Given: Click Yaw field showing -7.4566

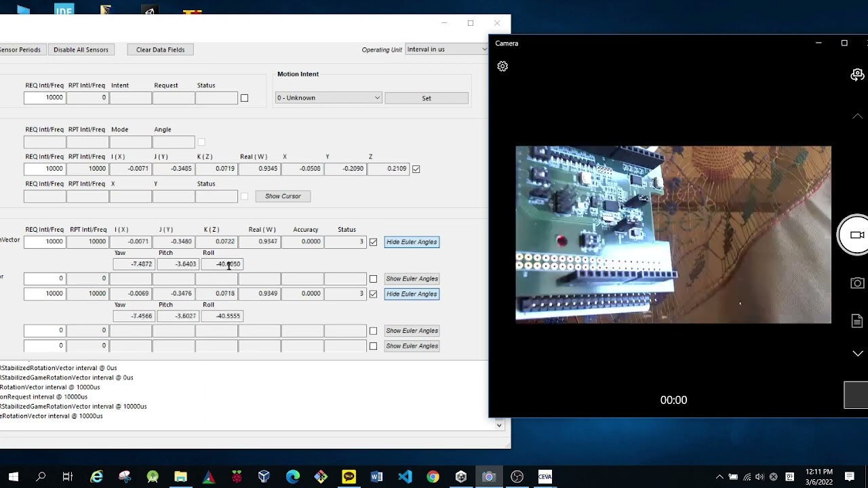Looking at the screenshot, I should coord(133,316).
